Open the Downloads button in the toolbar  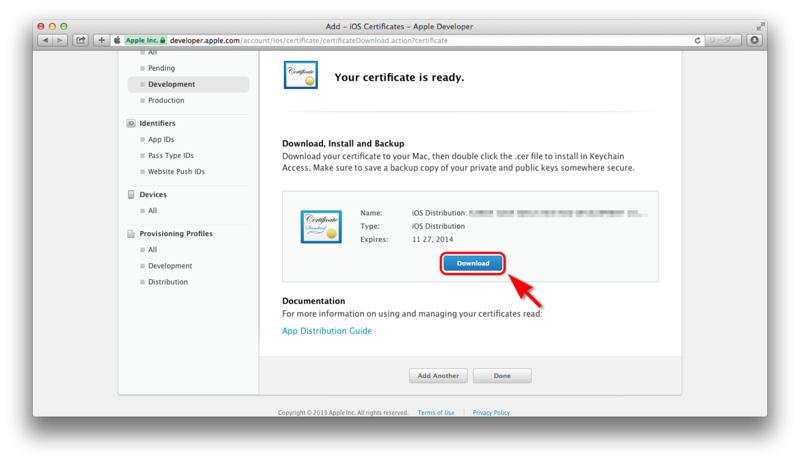pyautogui.click(x=755, y=40)
